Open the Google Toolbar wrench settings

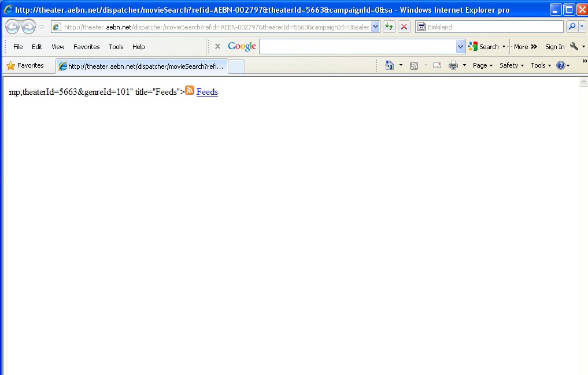(x=574, y=47)
